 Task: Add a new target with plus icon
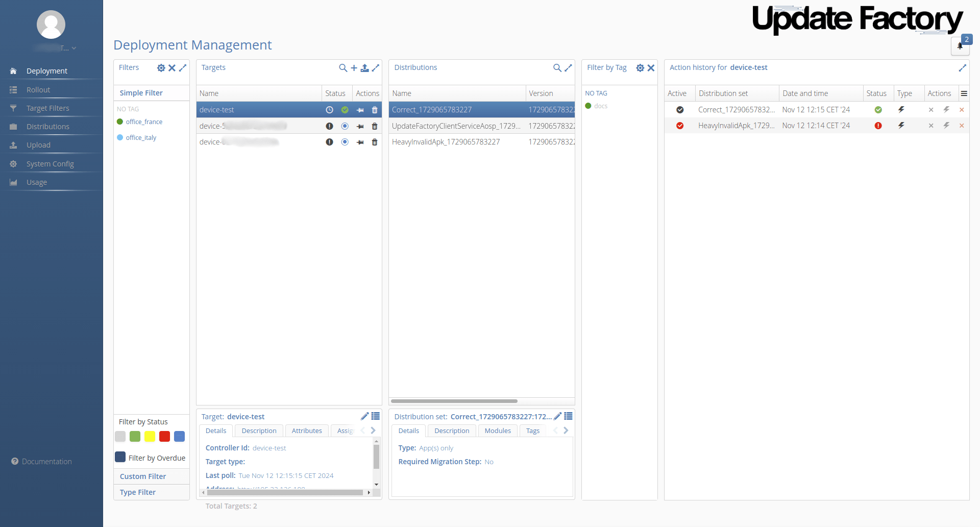pyautogui.click(x=354, y=68)
